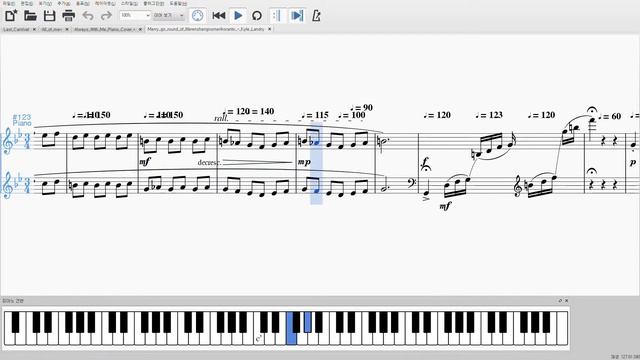Switch to the second score tab
Viewport: 640px width, 360px height.
coord(52,29)
